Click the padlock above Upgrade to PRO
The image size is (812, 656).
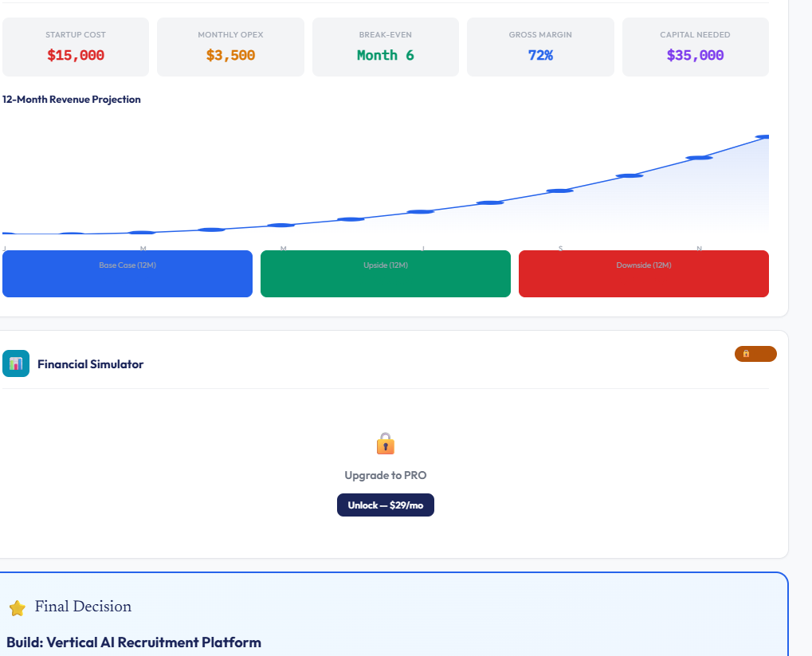[385, 443]
